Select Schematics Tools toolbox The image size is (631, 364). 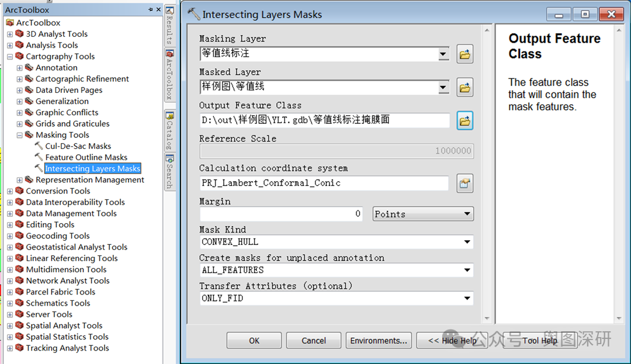(58, 303)
